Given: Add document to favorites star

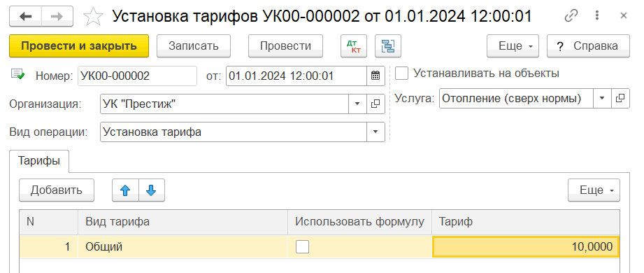Looking at the screenshot, I should tap(93, 17).
